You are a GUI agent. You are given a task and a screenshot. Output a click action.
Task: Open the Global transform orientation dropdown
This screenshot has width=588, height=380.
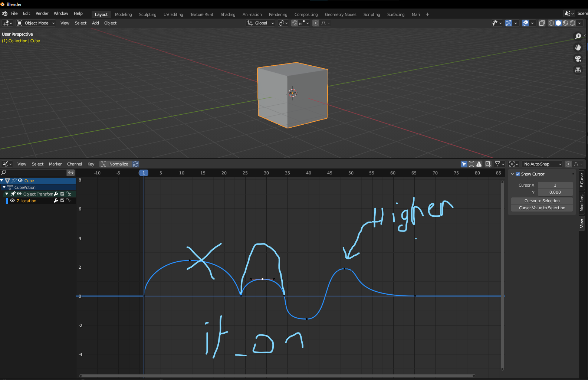pos(261,23)
